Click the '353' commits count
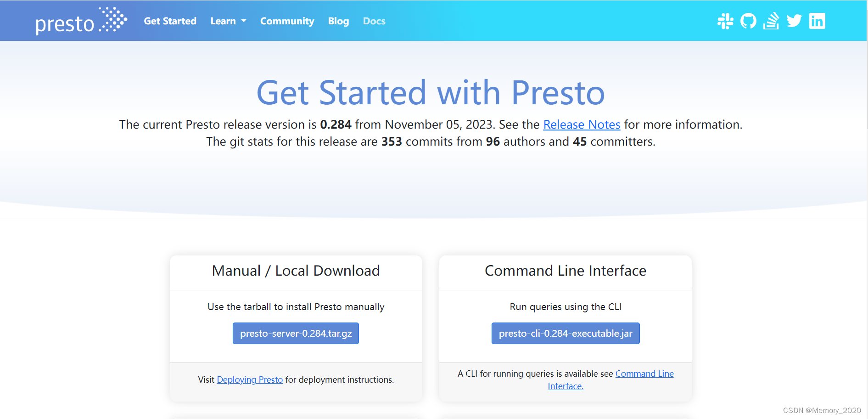This screenshot has width=868, height=419. pos(392,142)
